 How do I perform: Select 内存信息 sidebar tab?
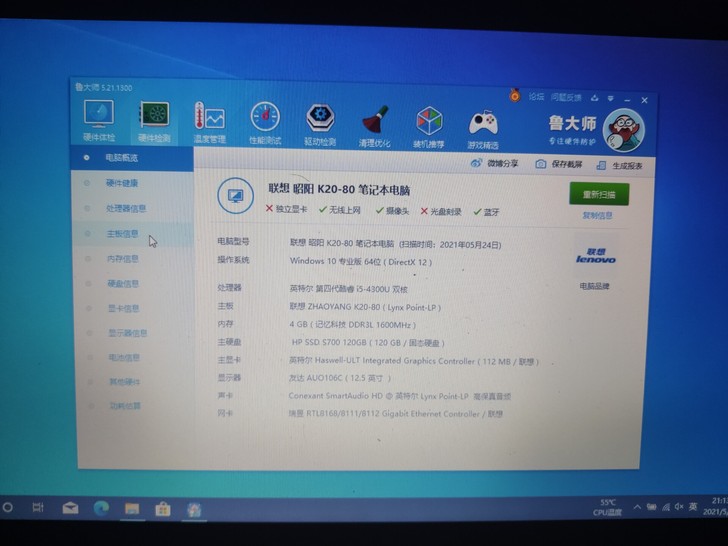134,259
